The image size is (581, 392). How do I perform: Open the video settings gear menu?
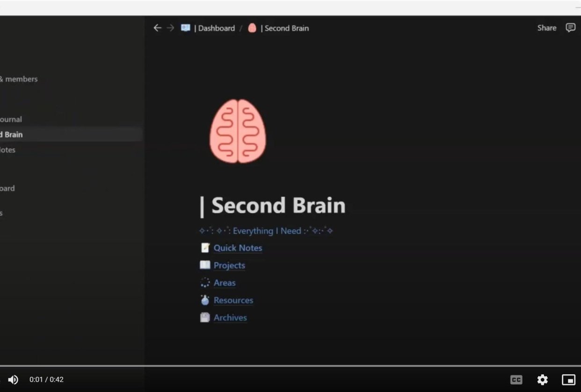click(x=542, y=380)
